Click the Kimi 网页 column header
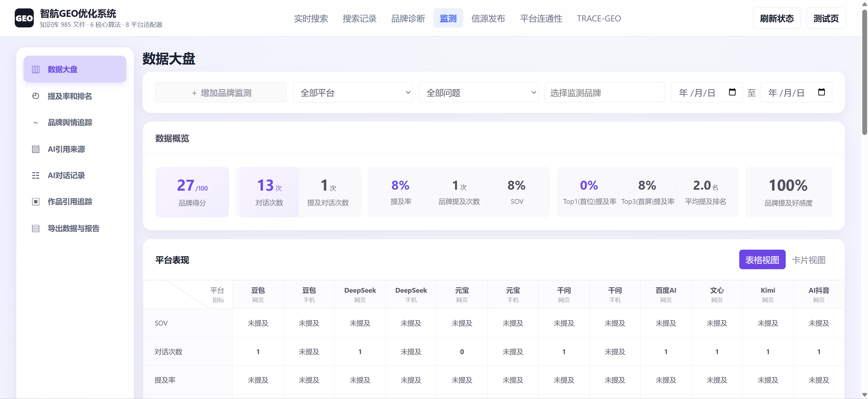 [x=768, y=295]
